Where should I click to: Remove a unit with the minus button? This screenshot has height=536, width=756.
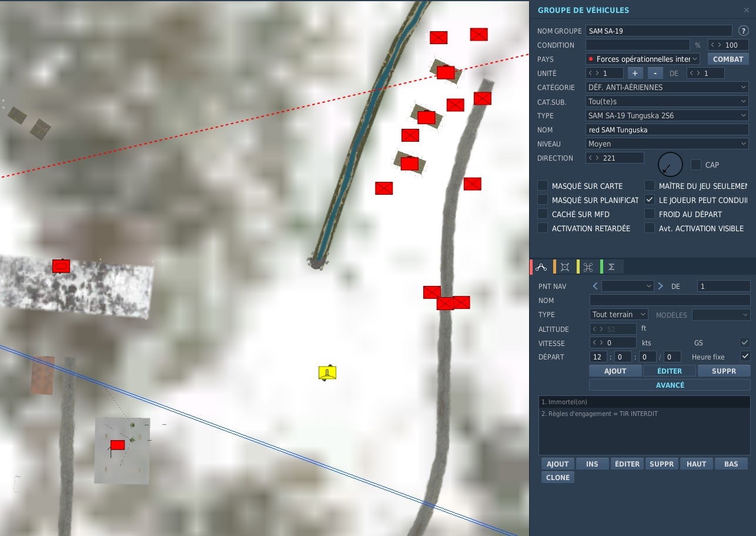click(x=655, y=73)
